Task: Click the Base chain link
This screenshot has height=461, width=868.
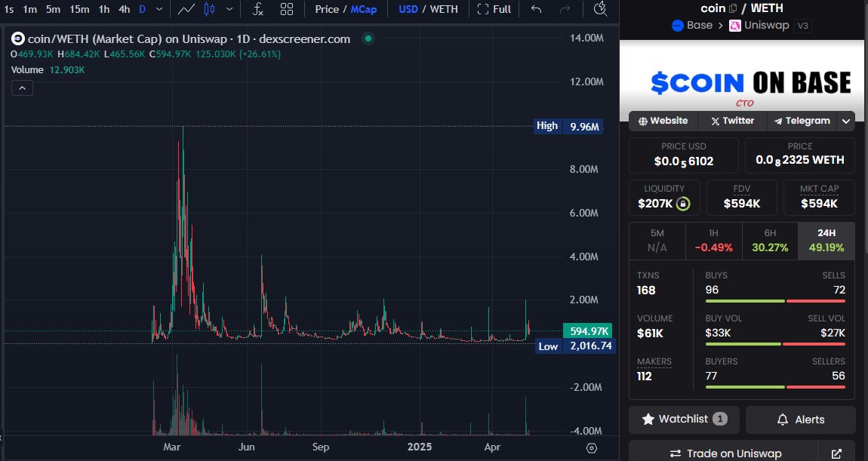Action: pyautogui.click(x=692, y=26)
